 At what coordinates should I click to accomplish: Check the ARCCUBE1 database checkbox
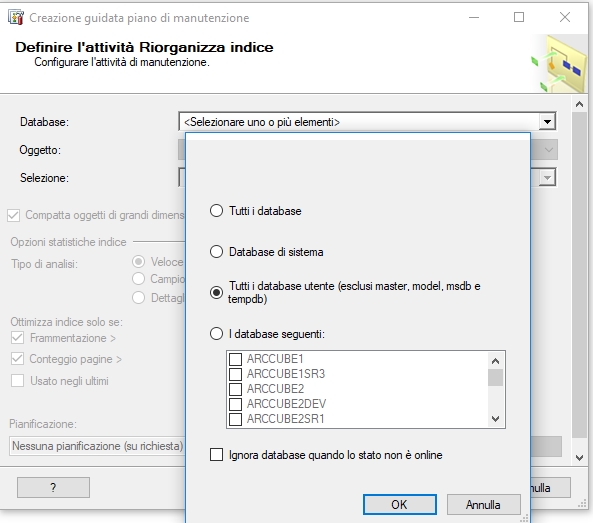click(236, 359)
